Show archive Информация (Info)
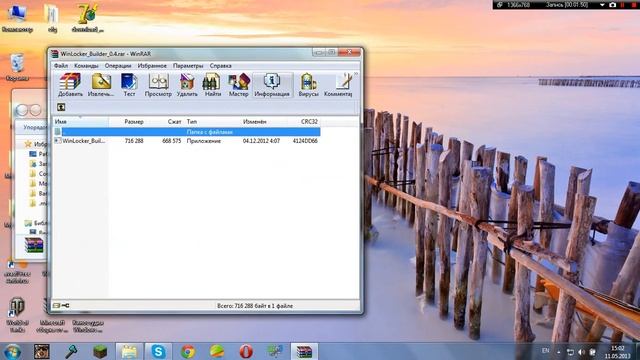This screenshot has height=360, width=640. coord(272,85)
